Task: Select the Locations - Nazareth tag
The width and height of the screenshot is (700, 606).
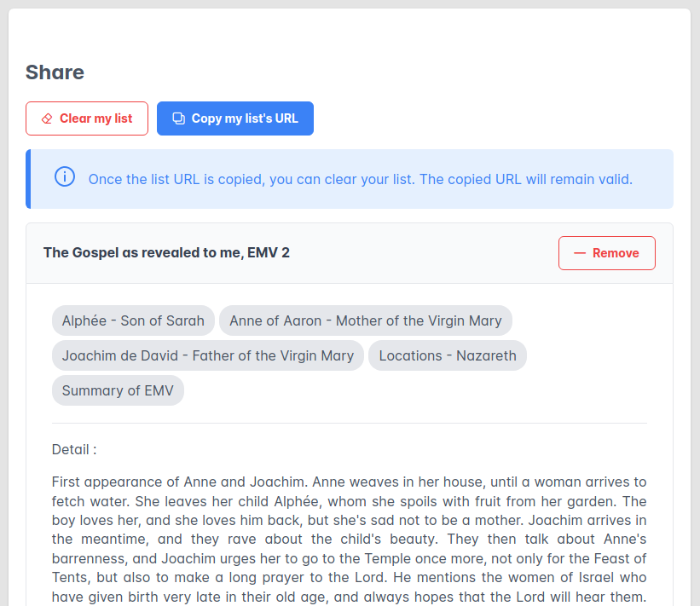Action: pos(447,355)
